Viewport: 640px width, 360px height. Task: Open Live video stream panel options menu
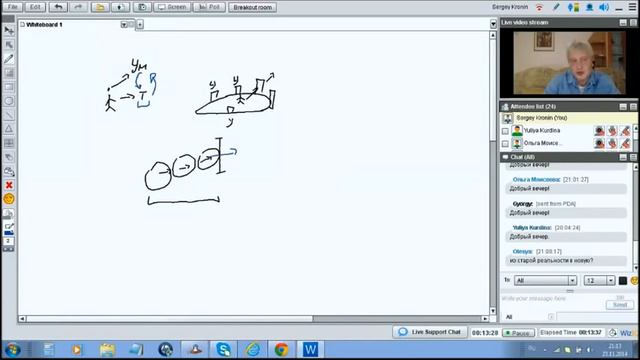pyautogui.click(x=633, y=22)
